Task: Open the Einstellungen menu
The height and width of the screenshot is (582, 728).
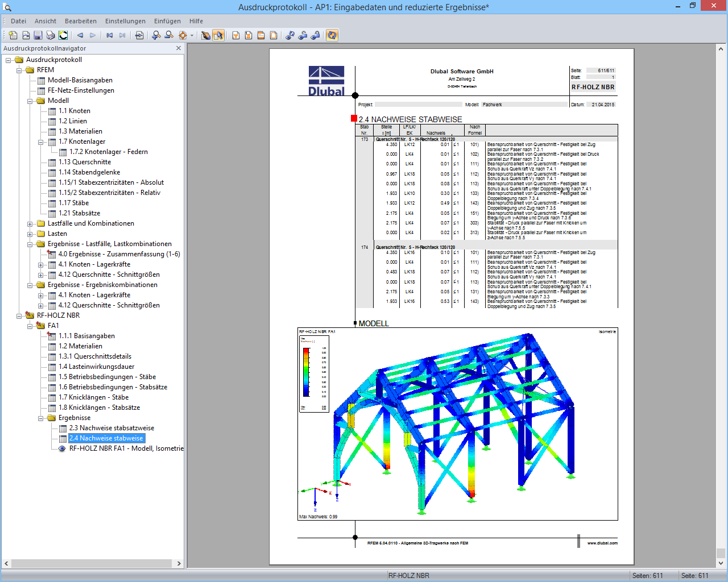Action: 125,21
